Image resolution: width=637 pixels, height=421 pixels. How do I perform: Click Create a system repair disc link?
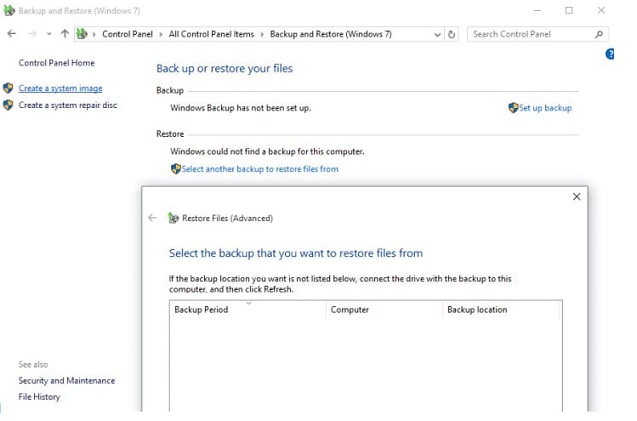click(x=68, y=105)
